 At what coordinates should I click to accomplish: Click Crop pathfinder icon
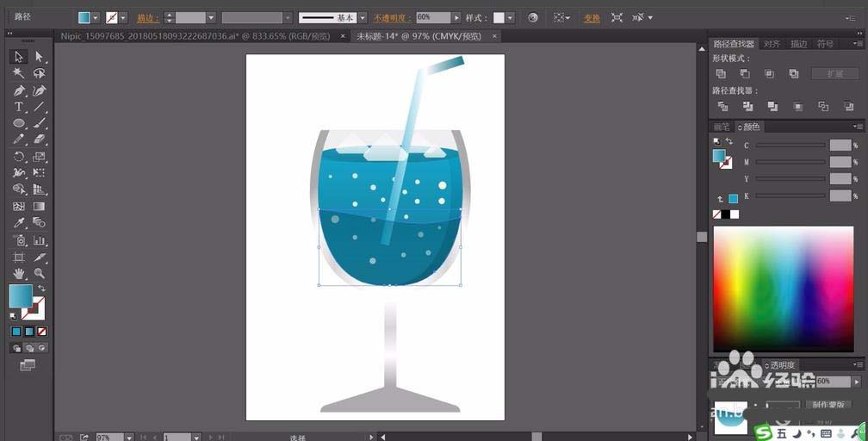[x=797, y=106]
